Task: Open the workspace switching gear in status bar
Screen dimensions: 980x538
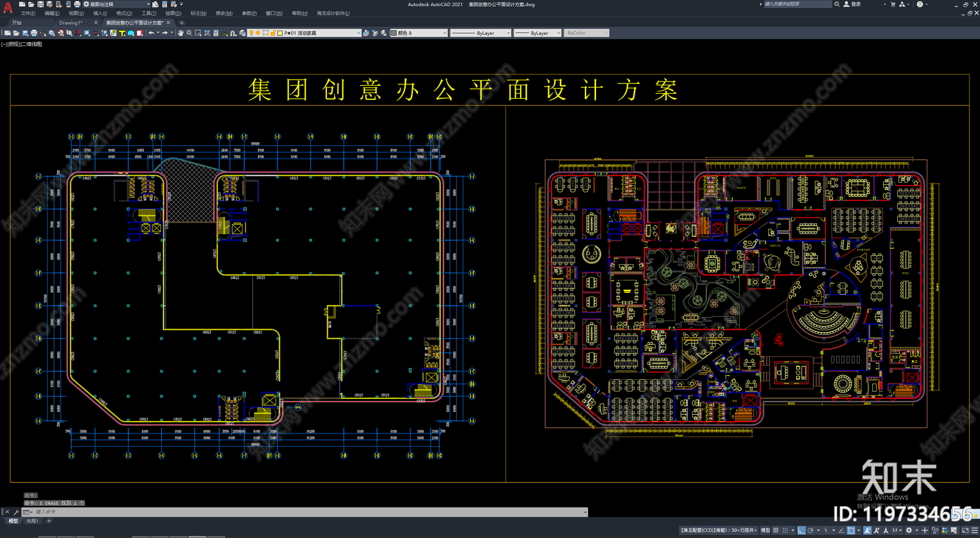Action: 909,530
